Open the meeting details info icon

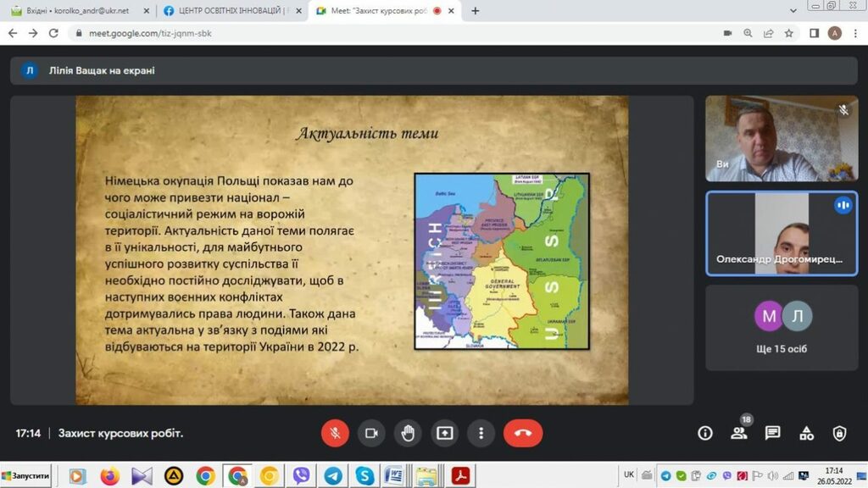704,433
